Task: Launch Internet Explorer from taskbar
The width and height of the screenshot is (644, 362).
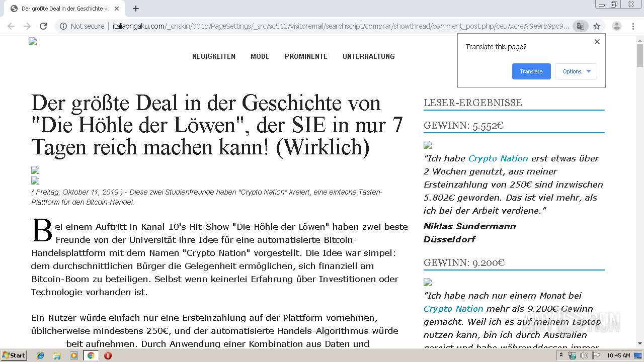Action: pyautogui.click(x=40, y=355)
